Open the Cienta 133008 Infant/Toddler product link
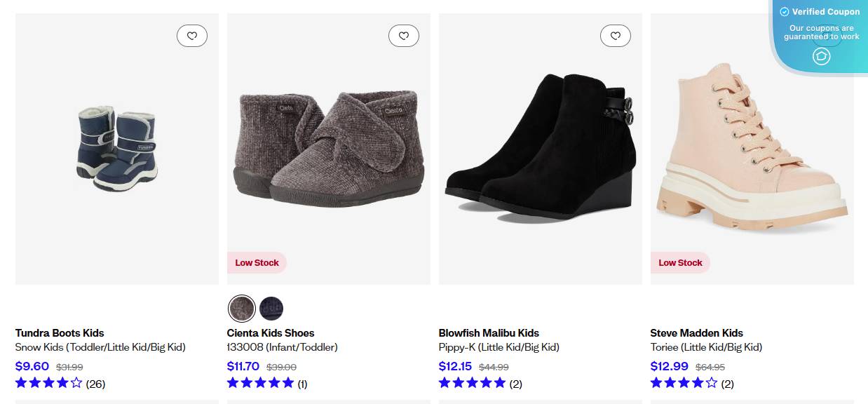 pyautogui.click(x=283, y=347)
